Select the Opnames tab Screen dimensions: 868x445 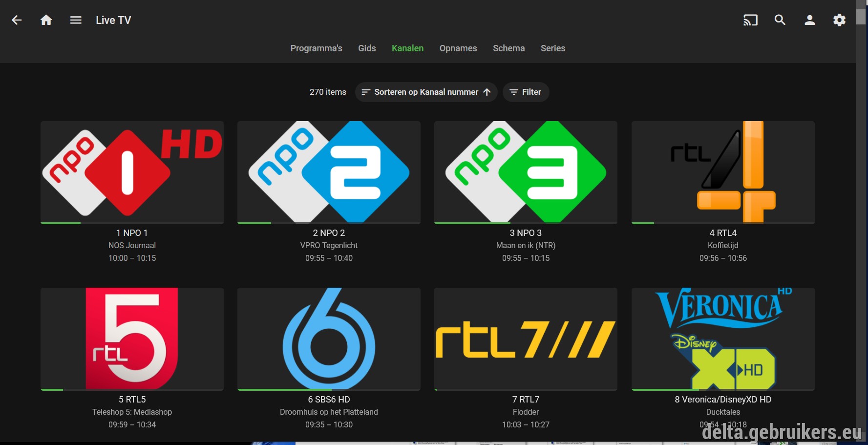tap(458, 48)
